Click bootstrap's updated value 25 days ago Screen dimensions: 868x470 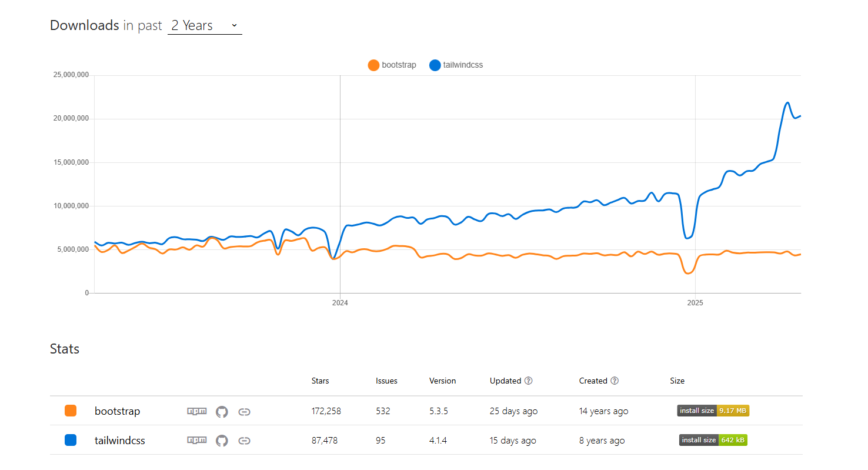click(x=514, y=411)
